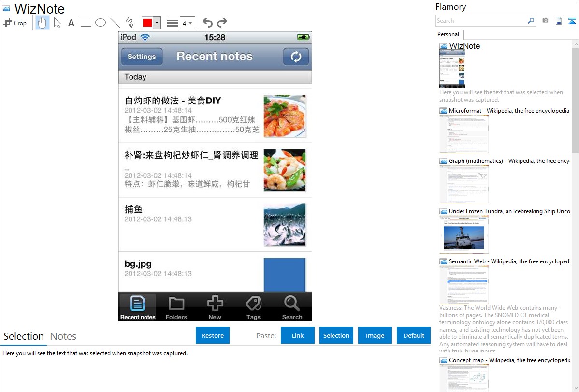Click the fish thumbnail of 捕鱼 note
This screenshot has height=392, width=579.
(285, 225)
